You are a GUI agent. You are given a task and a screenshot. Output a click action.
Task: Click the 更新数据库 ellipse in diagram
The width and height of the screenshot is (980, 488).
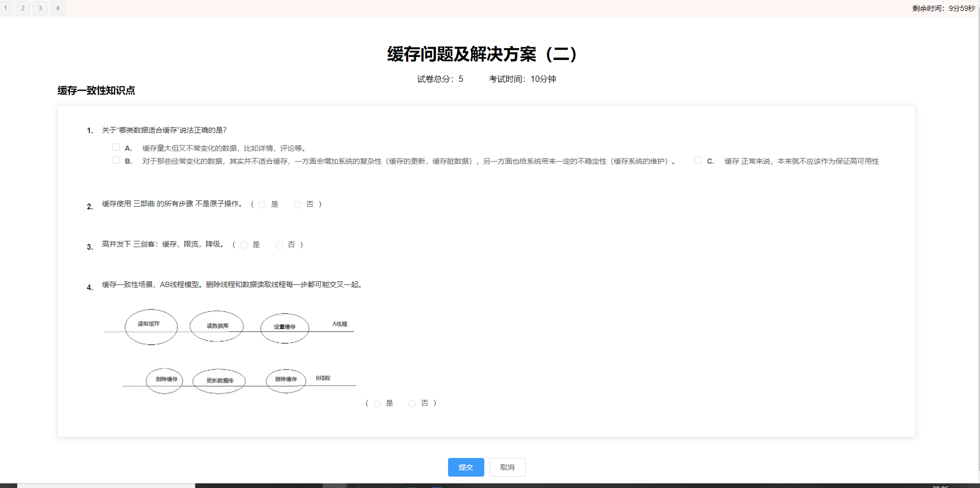(x=219, y=381)
